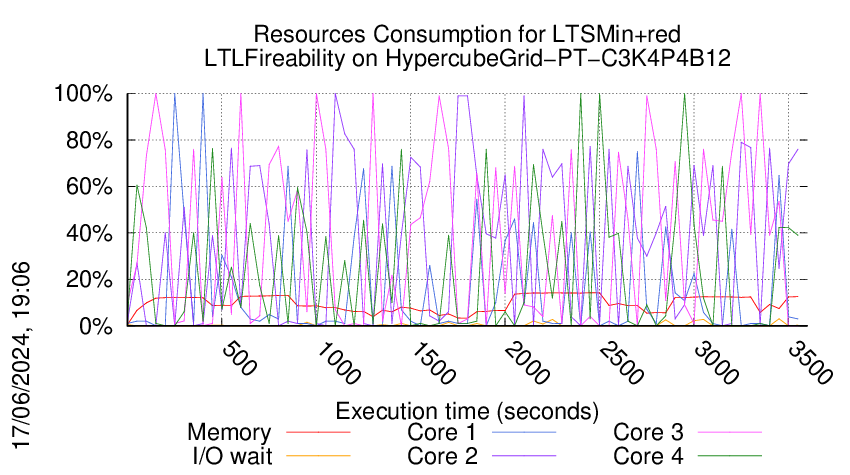850x475 pixels.
Task: Click the Core 1 legend label
Action: click(x=442, y=433)
